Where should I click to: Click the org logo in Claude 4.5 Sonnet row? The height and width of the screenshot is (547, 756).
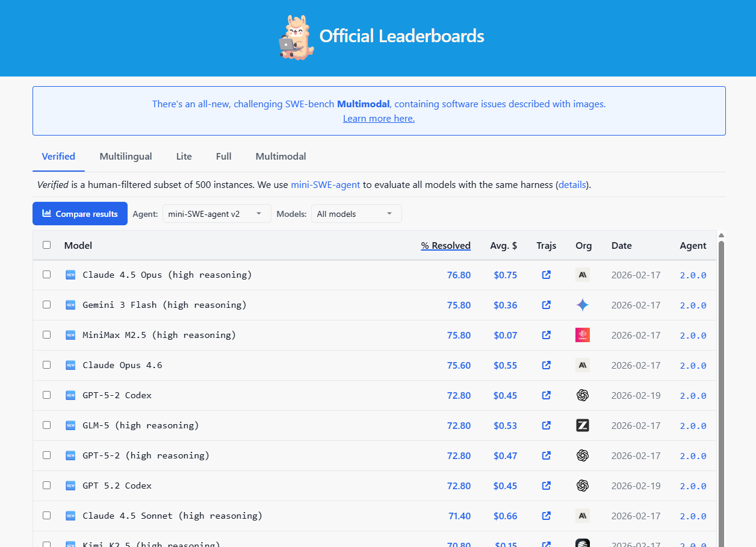click(x=583, y=516)
